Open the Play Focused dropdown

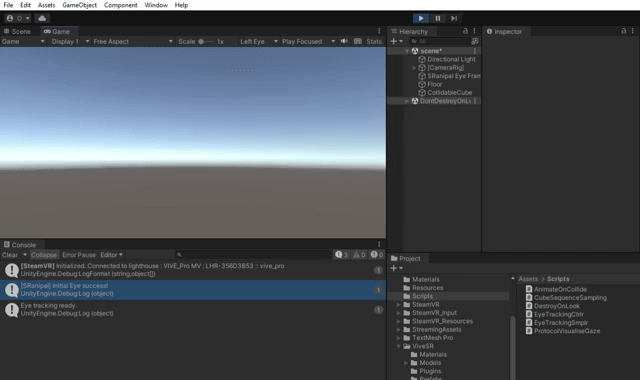308,42
